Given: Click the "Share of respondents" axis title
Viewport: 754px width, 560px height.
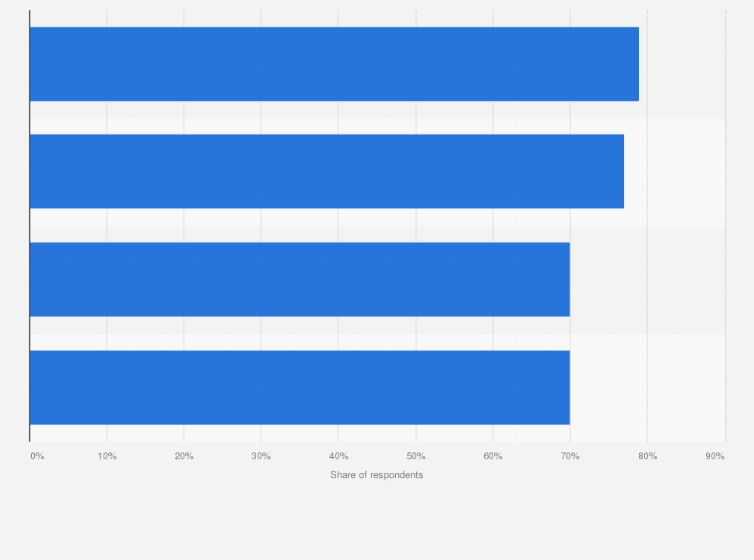Looking at the screenshot, I should pos(377,474).
